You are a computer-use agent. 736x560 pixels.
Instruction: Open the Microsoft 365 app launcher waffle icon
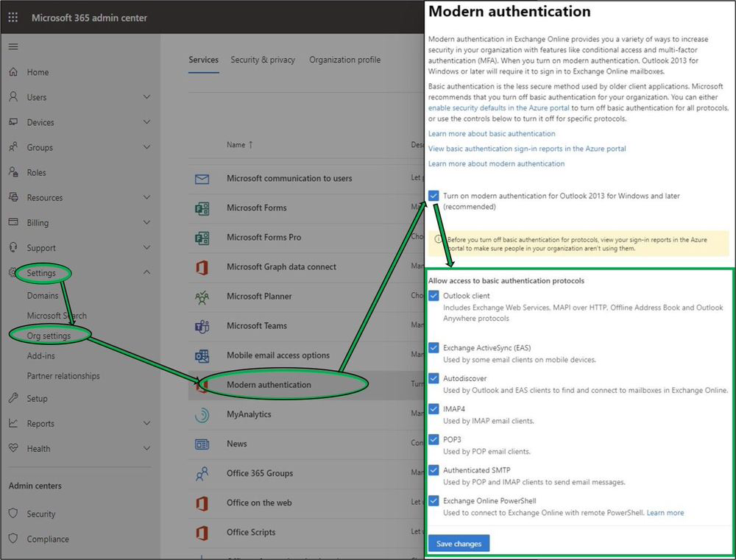(12, 16)
